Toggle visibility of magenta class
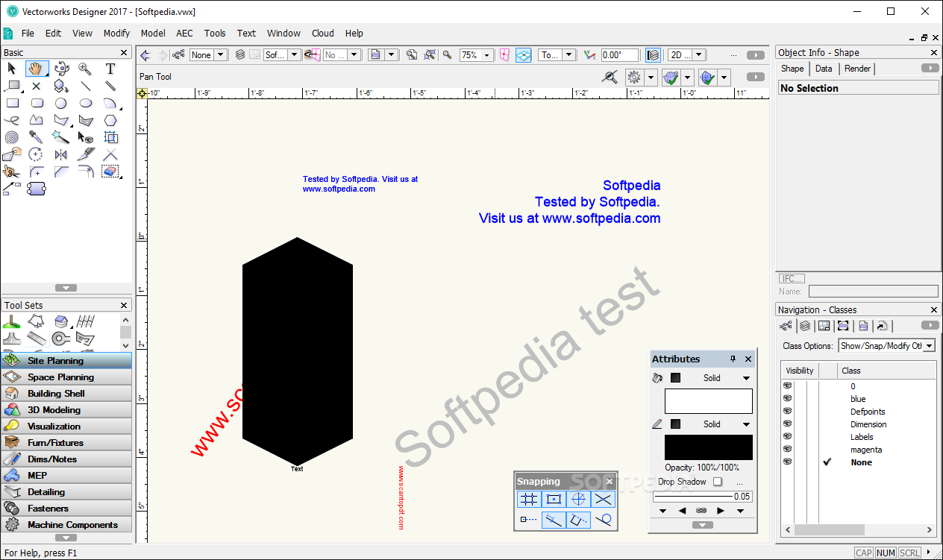 coord(787,450)
